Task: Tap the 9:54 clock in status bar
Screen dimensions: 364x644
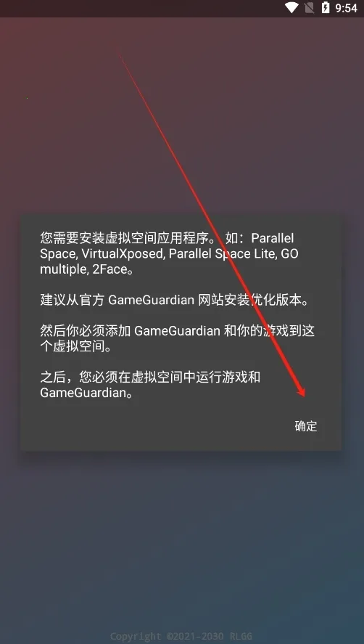Action: click(347, 8)
